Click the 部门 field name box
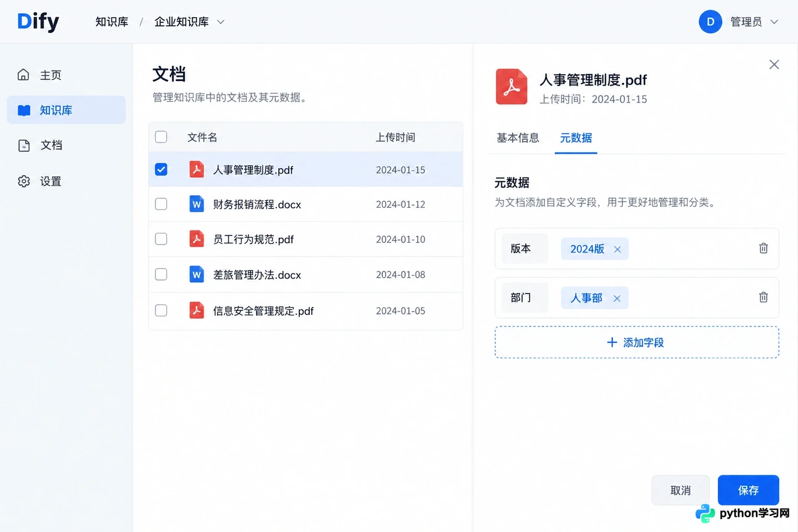798x532 pixels. (x=525, y=298)
